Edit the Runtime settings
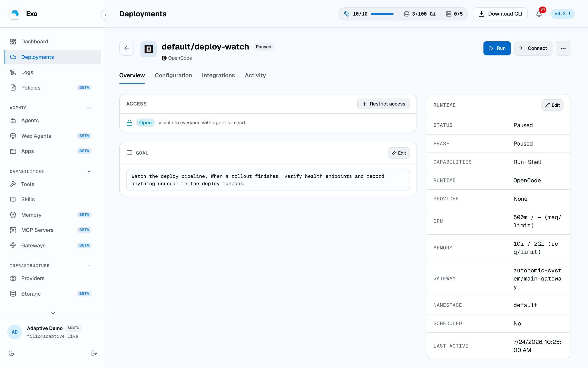The width and height of the screenshot is (588, 368). pos(552,105)
